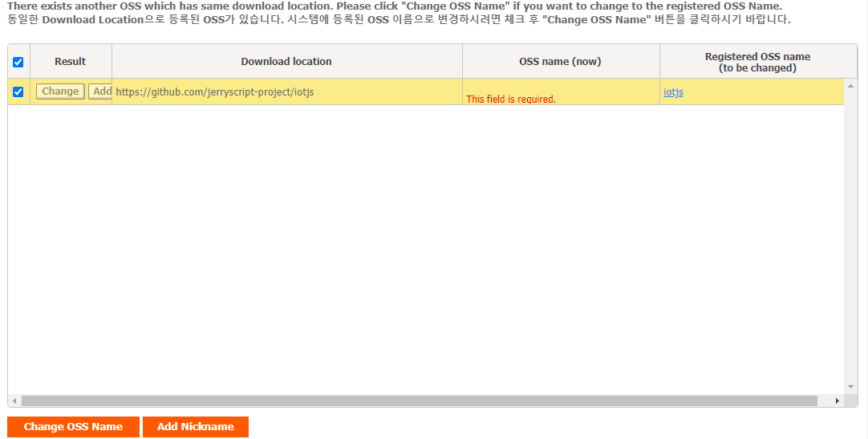Image resolution: width=868 pixels, height=439 pixels.
Task: Click the horizontal scrollbar thumb
Action: (419, 400)
